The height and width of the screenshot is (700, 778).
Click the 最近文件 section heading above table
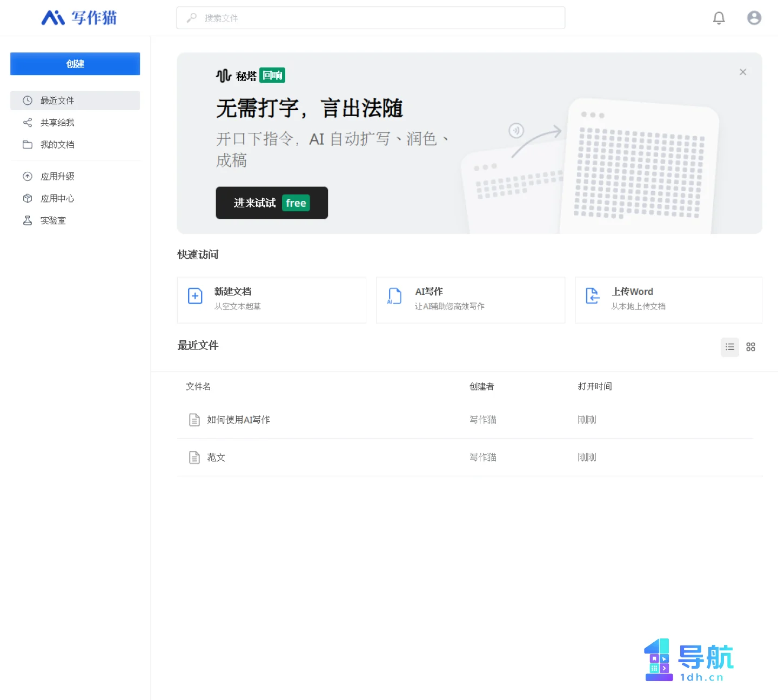198,346
